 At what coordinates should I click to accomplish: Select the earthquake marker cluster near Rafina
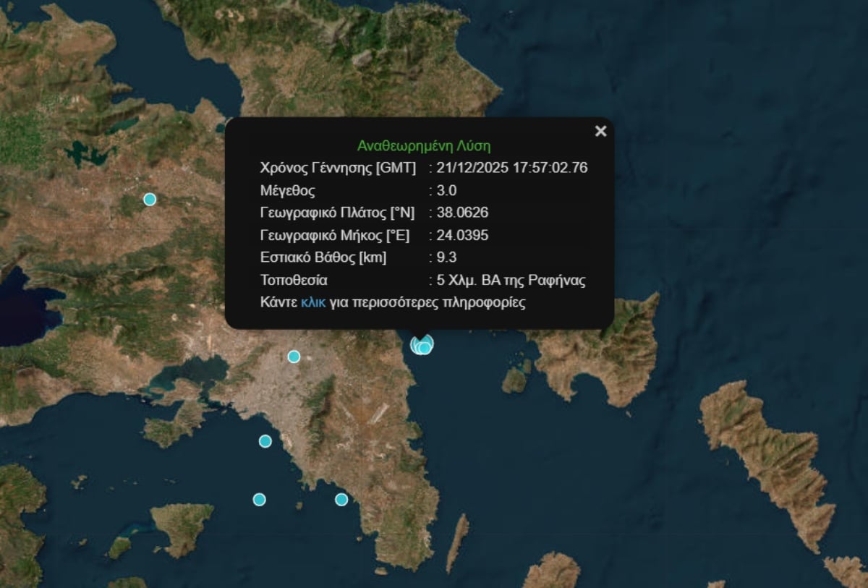[422, 346]
